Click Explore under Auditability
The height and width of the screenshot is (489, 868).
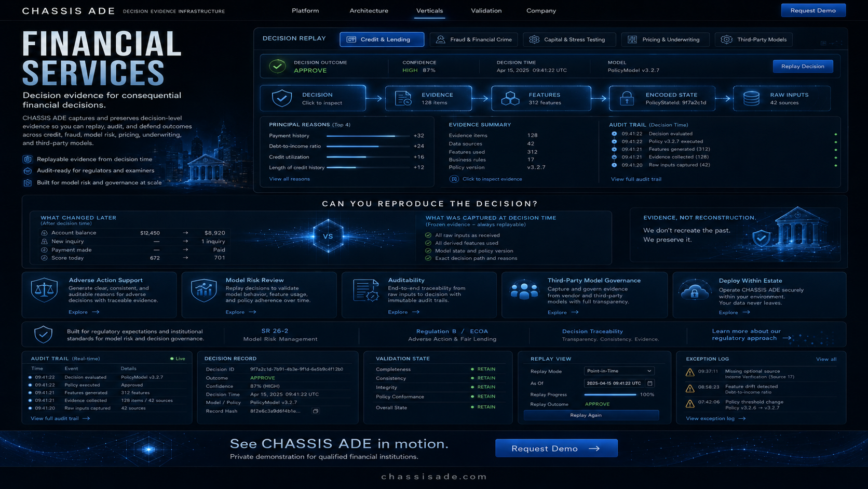pyautogui.click(x=403, y=312)
